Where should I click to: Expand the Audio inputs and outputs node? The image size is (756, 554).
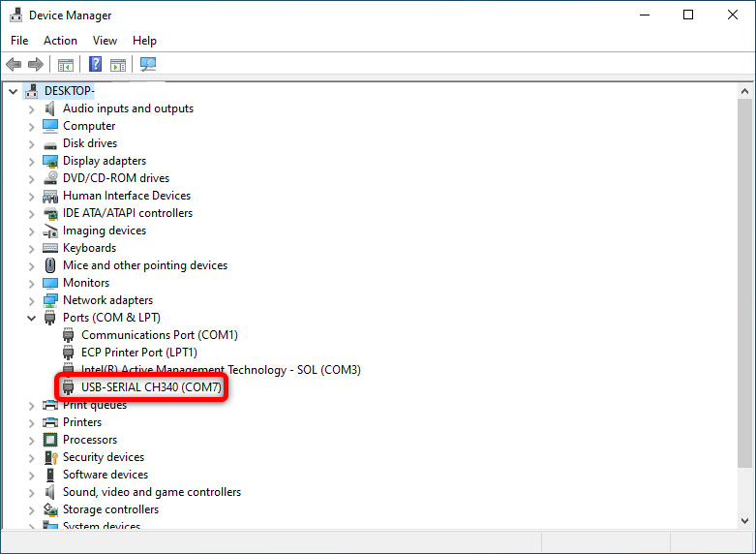[x=31, y=108]
